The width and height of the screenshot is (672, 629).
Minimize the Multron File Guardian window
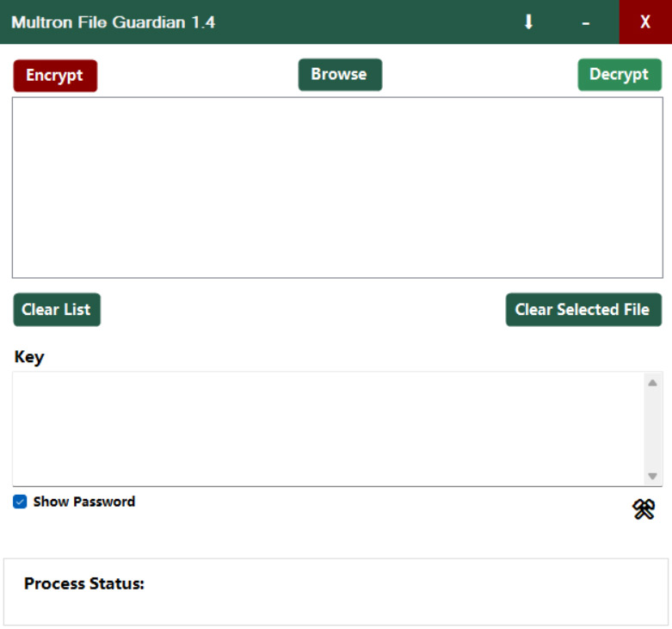coord(585,22)
